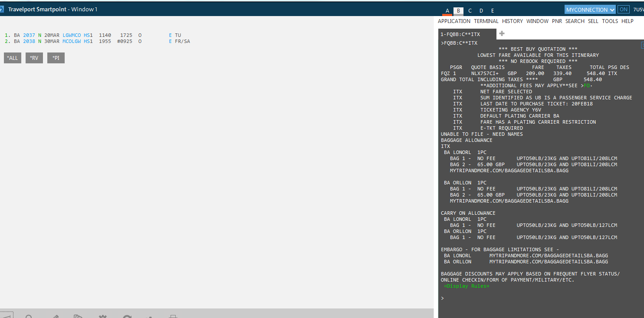644x318 pixels.
Task: Open the SEARCH menu
Action: (x=575, y=21)
